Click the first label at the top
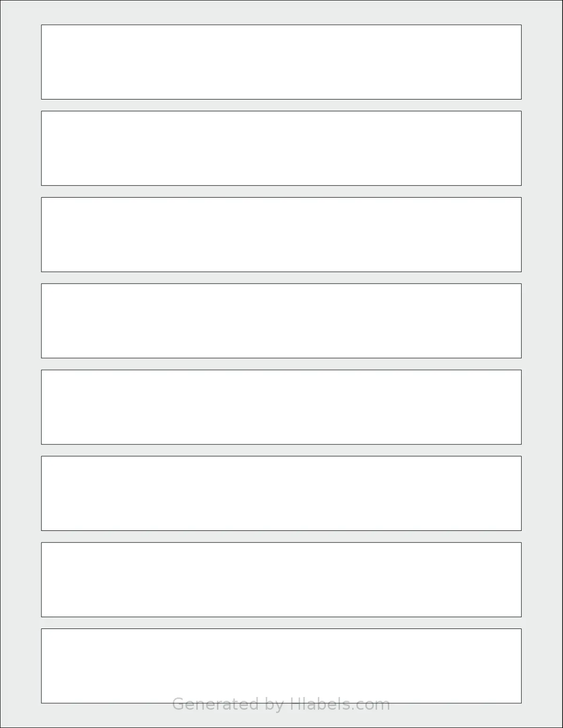 pyautogui.click(x=281, y=62)
